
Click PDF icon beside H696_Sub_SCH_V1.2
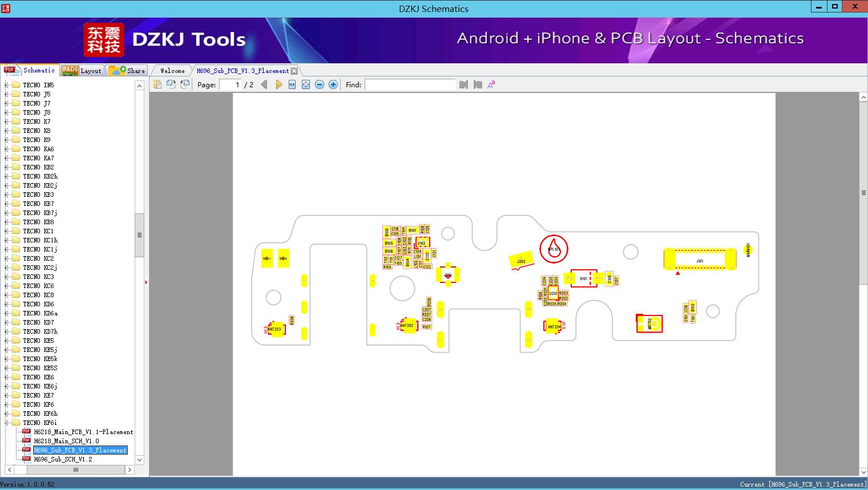26,459
